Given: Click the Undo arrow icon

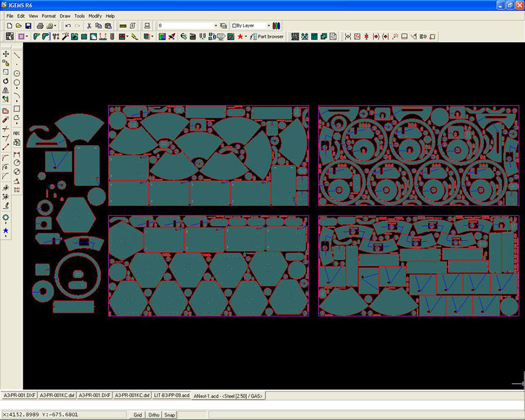Looking at the screenshot, I should click(68, 26).
